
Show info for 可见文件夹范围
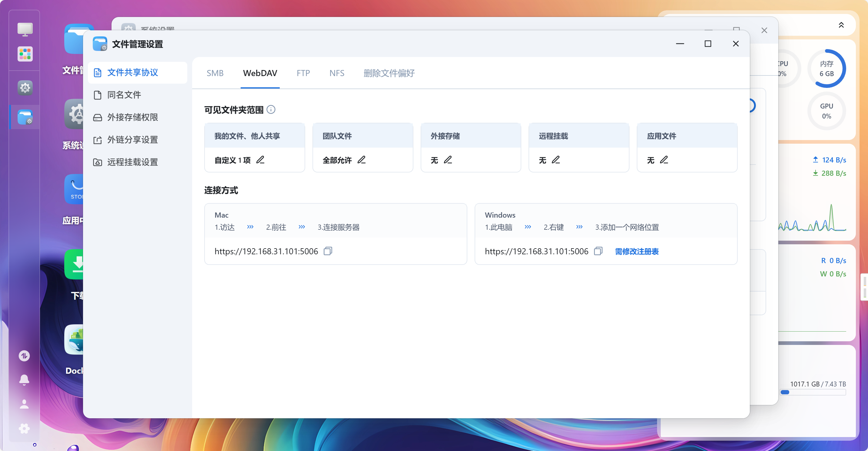click(x=271, y=109)
